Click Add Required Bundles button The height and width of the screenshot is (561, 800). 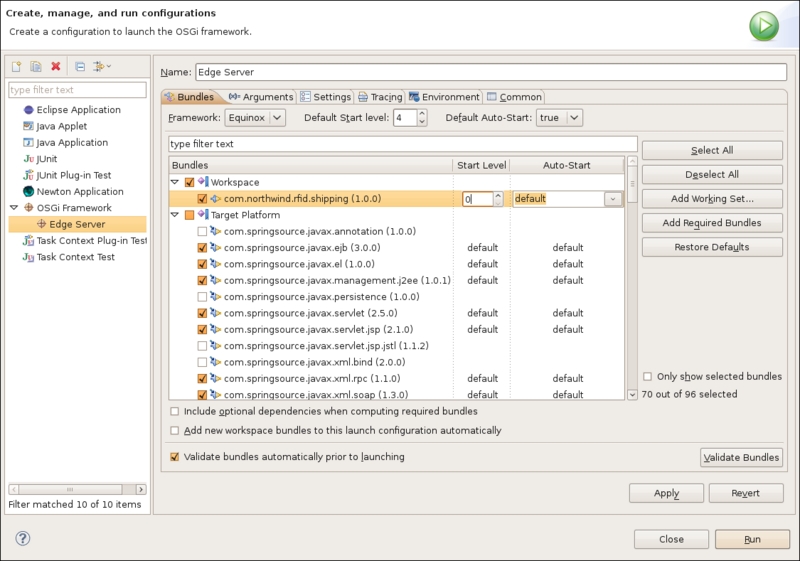pos(712,223)
